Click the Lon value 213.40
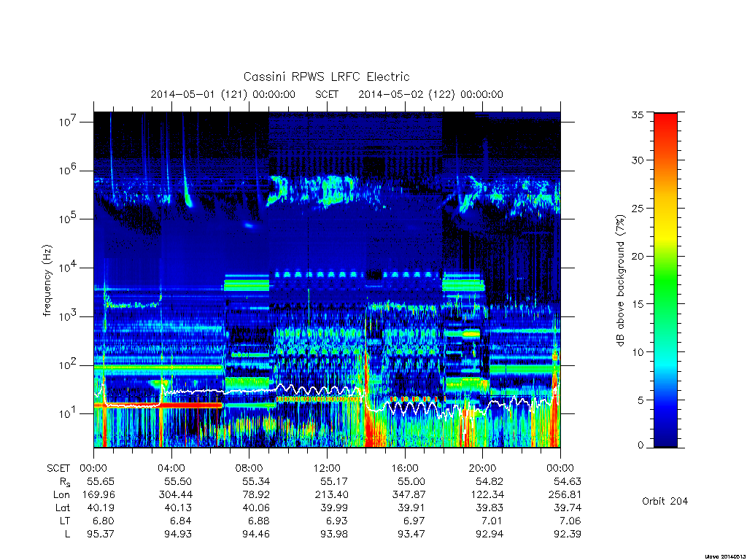The width and height of the screenshot is (747, 560). click(332, 495)
